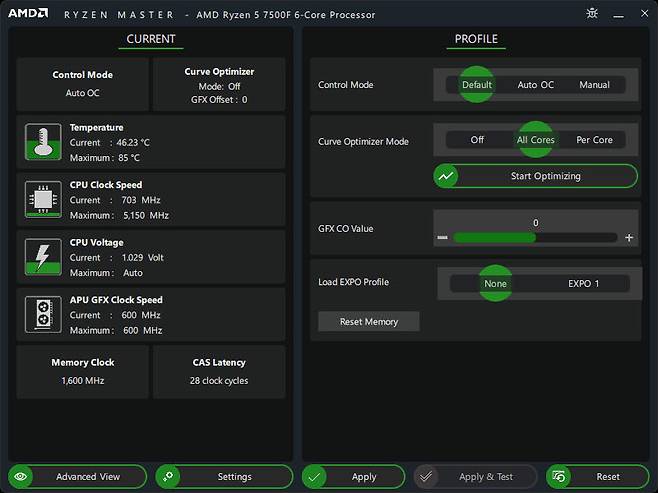Click the CPU Clock Speed chip icon
This screenshot has height=493, width=658.
pos(43,199)
